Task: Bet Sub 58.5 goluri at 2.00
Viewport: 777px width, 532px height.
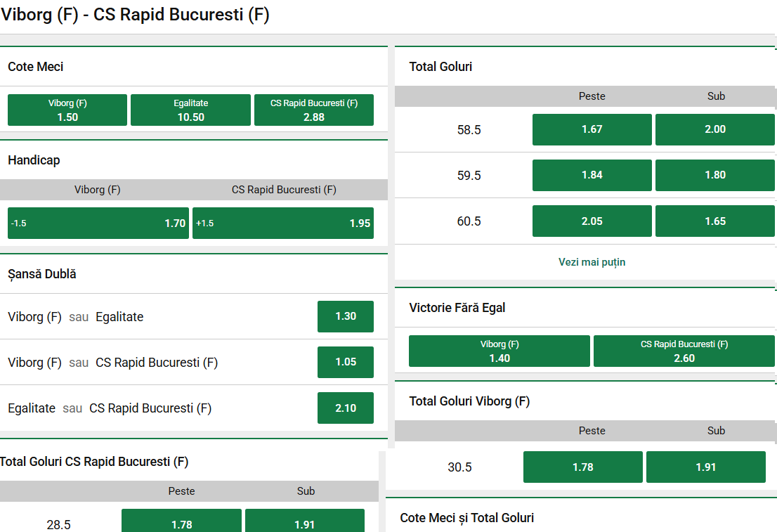Action: tap(714, 129)
